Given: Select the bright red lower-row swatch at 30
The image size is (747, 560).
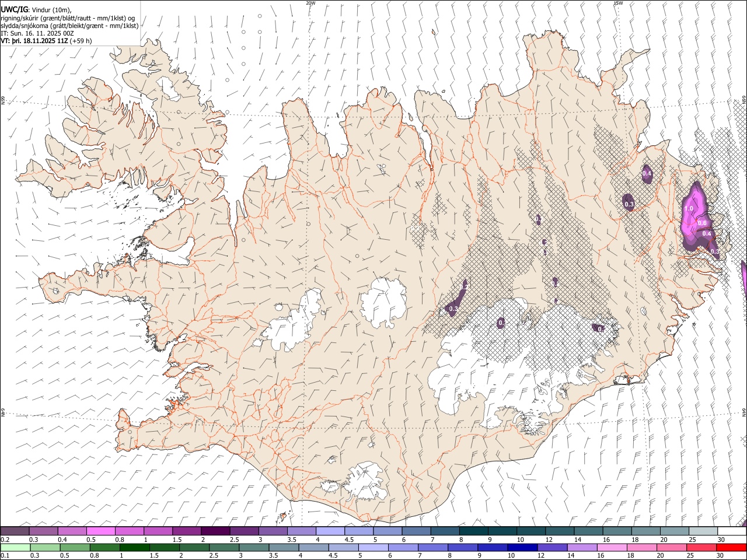Looking at the screenshot, I should click(x=731, y=547).
